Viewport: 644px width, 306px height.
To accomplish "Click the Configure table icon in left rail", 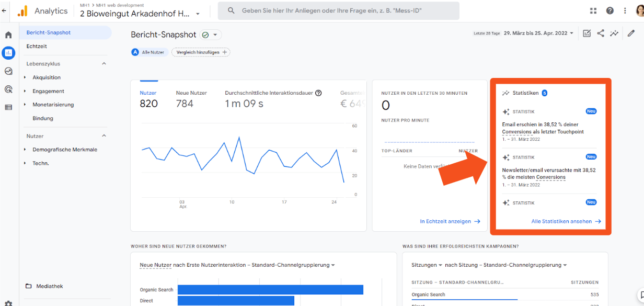I will point(8,107).
